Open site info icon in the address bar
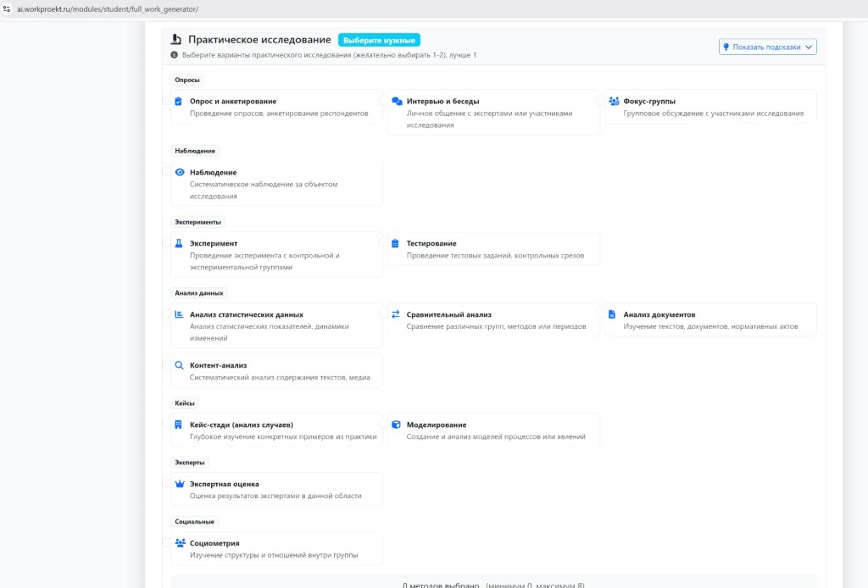 click(x=7, y=8)
